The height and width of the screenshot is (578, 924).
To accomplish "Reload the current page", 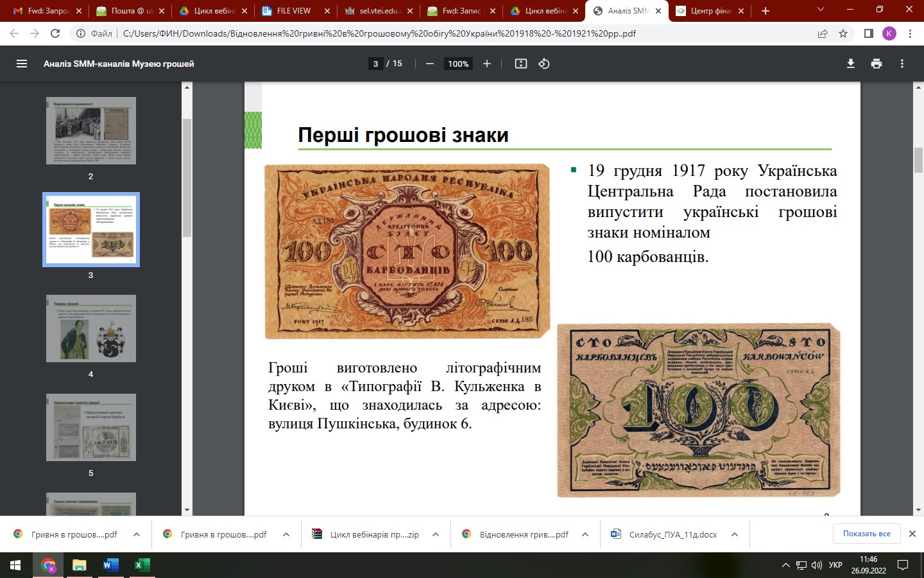I will pyautogui.click(x=55, y=33).
